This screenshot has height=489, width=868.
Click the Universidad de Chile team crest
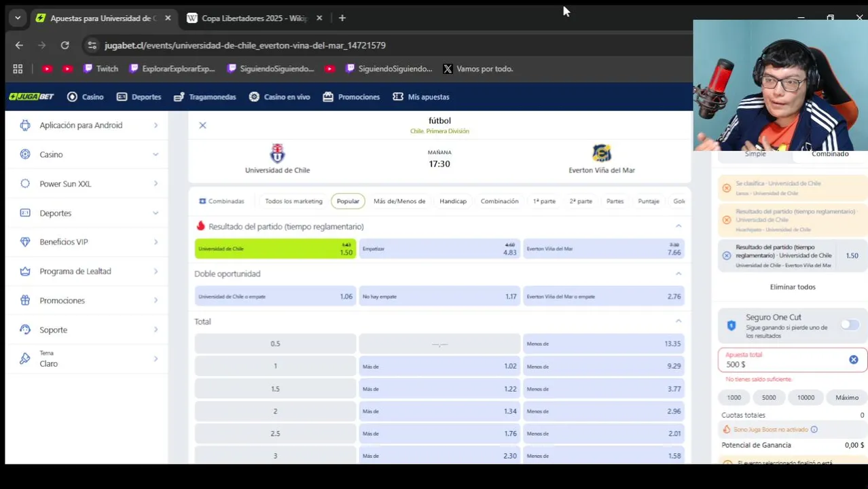tap(277, 153)
